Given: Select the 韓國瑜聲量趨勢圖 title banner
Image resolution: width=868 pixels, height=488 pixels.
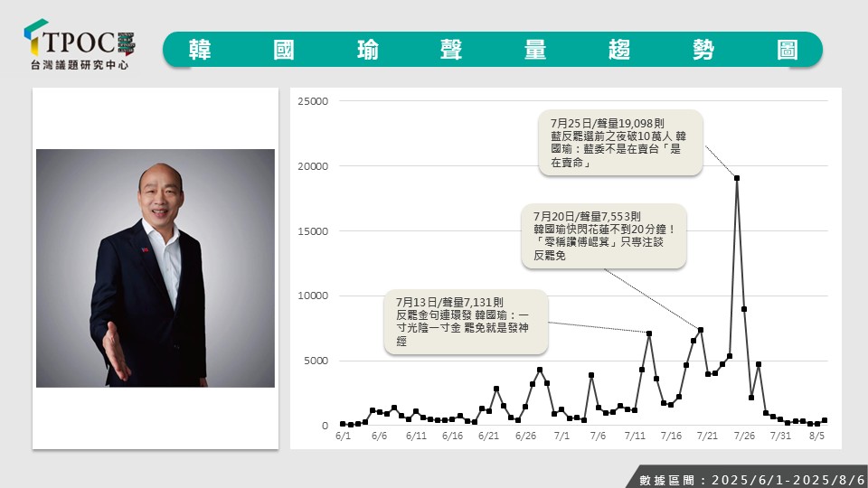Looking at the screenshot, I should [493, 49].
